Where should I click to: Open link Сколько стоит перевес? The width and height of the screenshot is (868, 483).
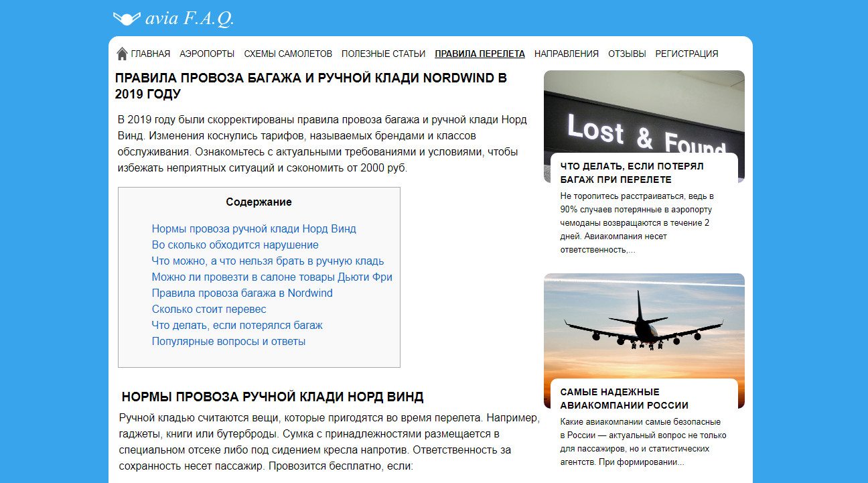[209, 309]
